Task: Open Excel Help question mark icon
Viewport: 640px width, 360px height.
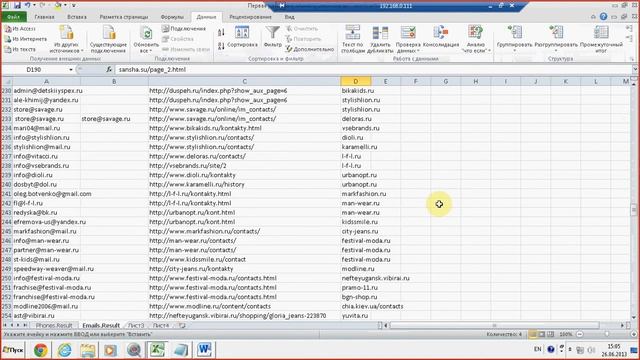Action: click(x=604, y=17)
